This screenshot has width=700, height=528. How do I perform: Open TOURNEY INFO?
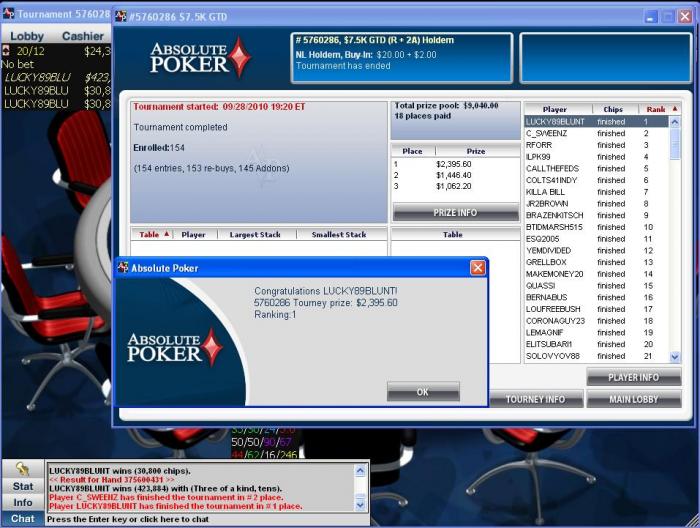coord(536,399)
